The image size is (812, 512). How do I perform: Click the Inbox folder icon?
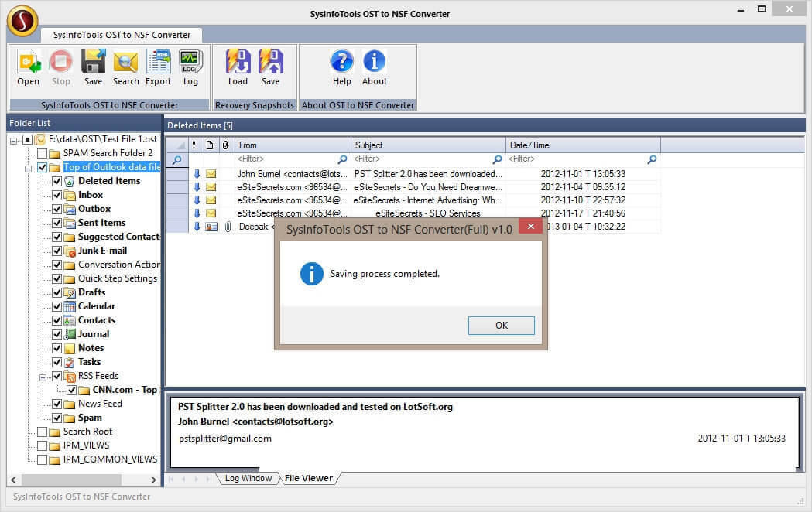point(70,195)
